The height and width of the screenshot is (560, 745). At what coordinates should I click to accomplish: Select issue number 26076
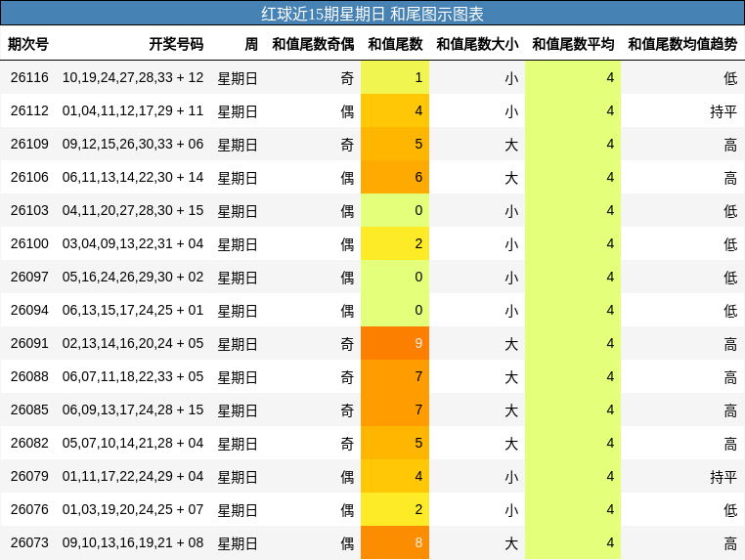tap(29, 509)
